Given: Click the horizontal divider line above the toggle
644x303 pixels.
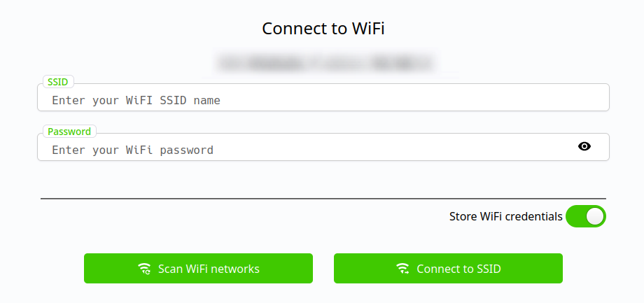Looking at the screenshot, I should click(x=323, y=199).
